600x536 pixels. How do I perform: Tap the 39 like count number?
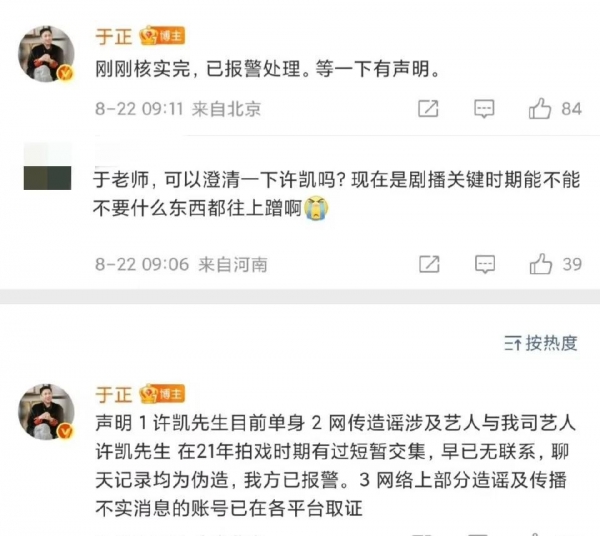coord(572,264)
